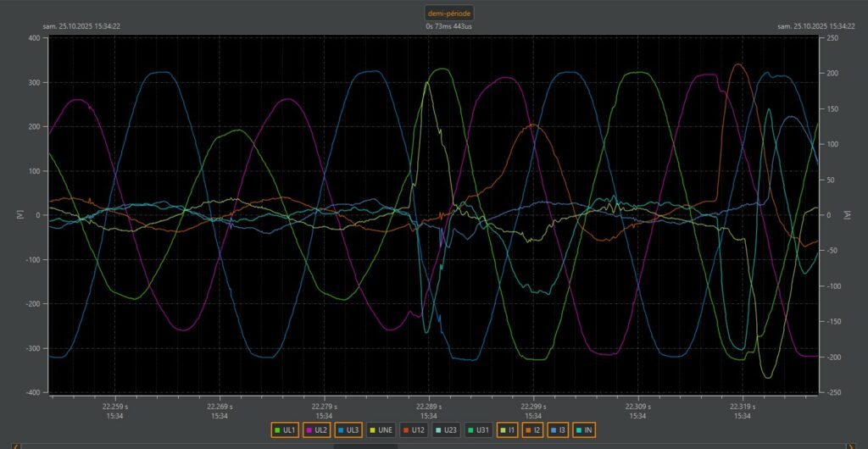Click the scroll-left arrow at bottom left corner
This screenshot has width=868, height=449.
[x=16, y=446]
